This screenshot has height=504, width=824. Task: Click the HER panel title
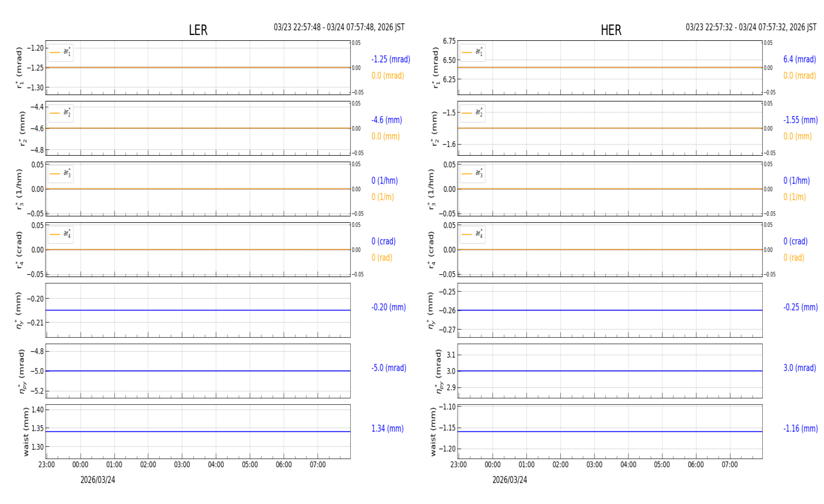tap(610, 30)
